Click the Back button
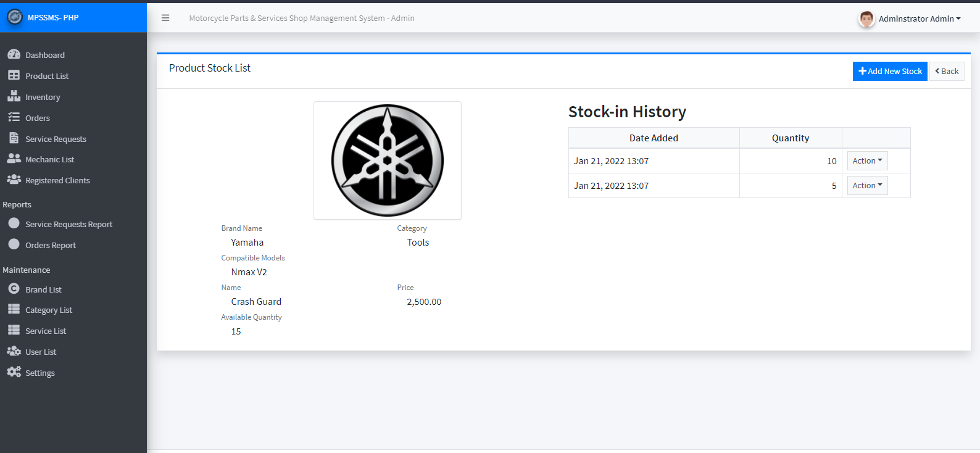This screenshot has height=453, width=980. (947, 71)
